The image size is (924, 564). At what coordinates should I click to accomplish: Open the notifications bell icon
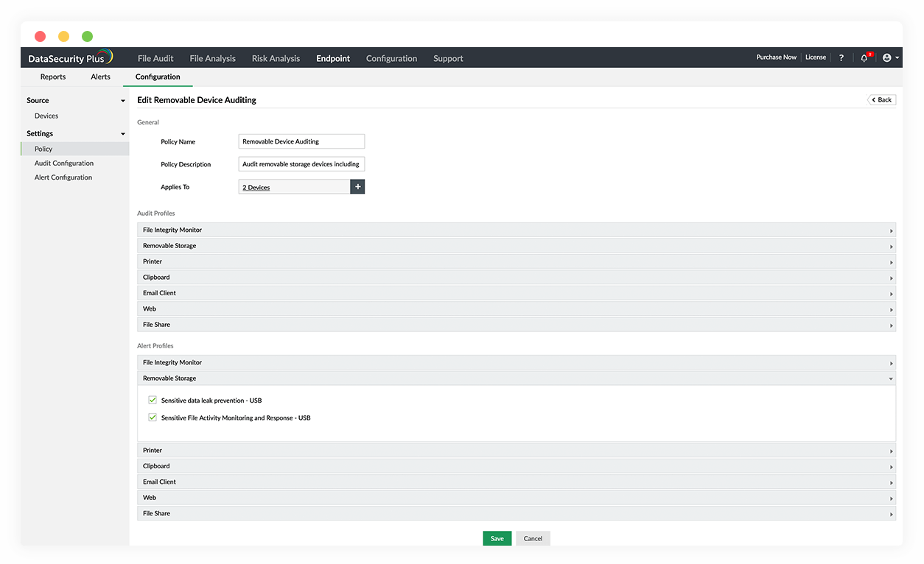tap(864, 57)
